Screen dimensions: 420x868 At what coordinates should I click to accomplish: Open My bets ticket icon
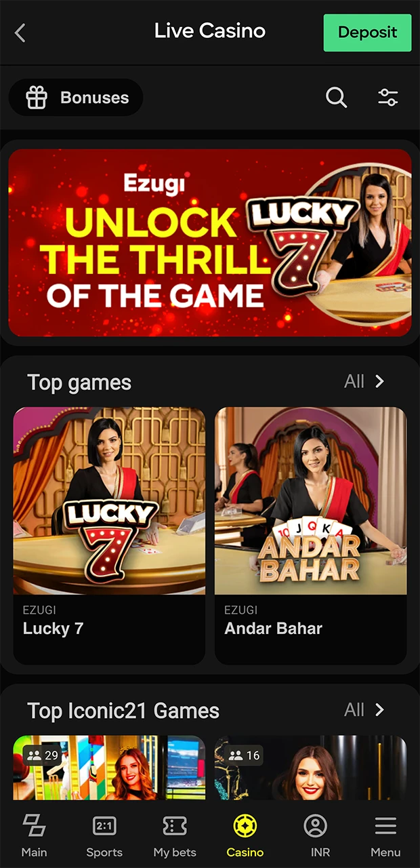tap(175, 825)
